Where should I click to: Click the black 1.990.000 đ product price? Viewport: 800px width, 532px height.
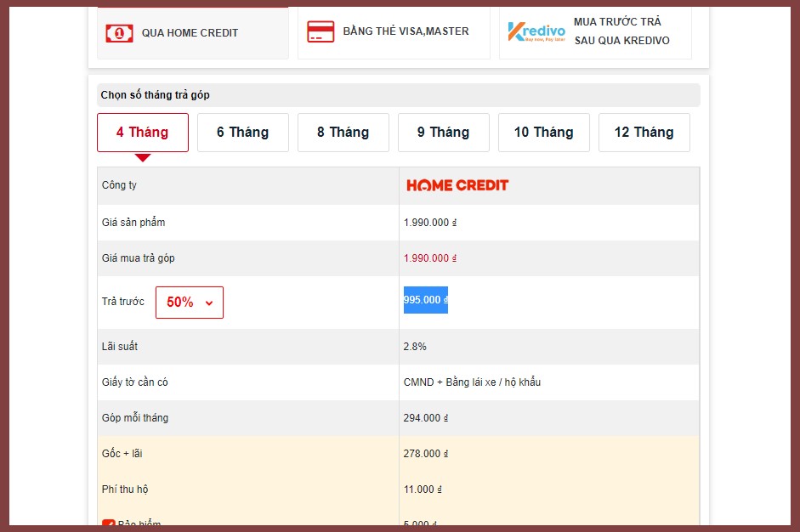tap(430, 223)
